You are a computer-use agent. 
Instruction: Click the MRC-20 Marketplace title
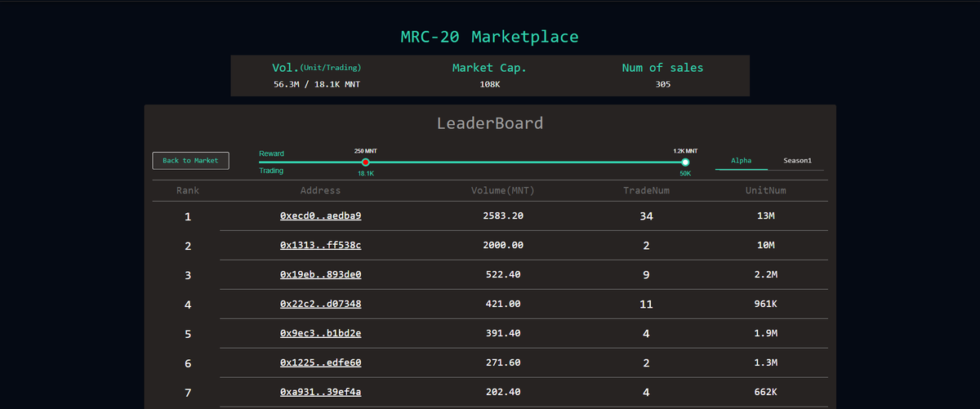click(489, 37)
